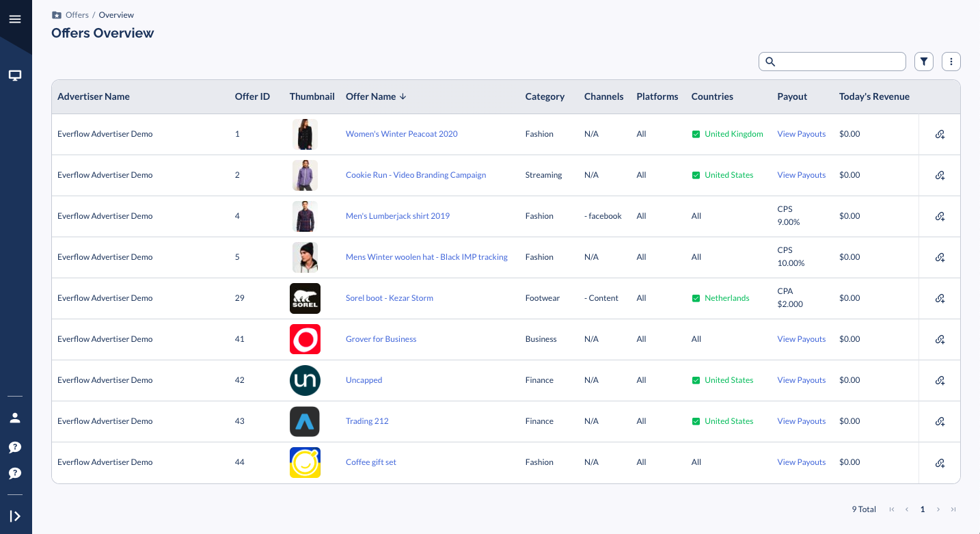Sort by Today's Revenue column header
Screen dimensions: 980x534
tap(874, 96)
